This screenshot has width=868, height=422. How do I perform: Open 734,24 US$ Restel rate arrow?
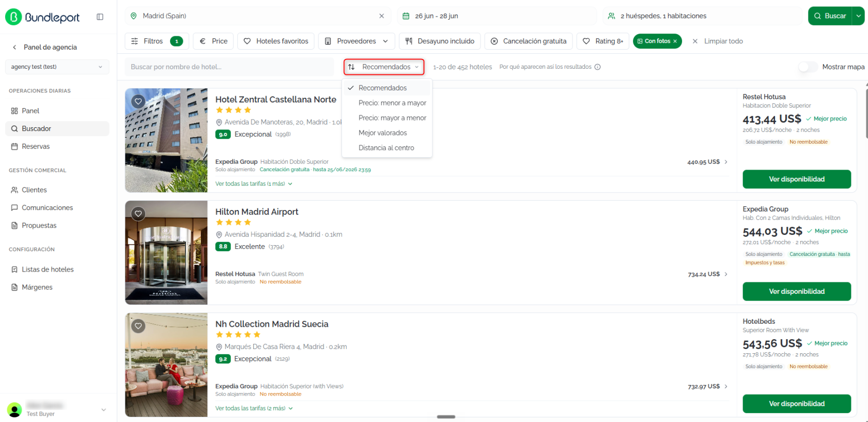(726, 274)
